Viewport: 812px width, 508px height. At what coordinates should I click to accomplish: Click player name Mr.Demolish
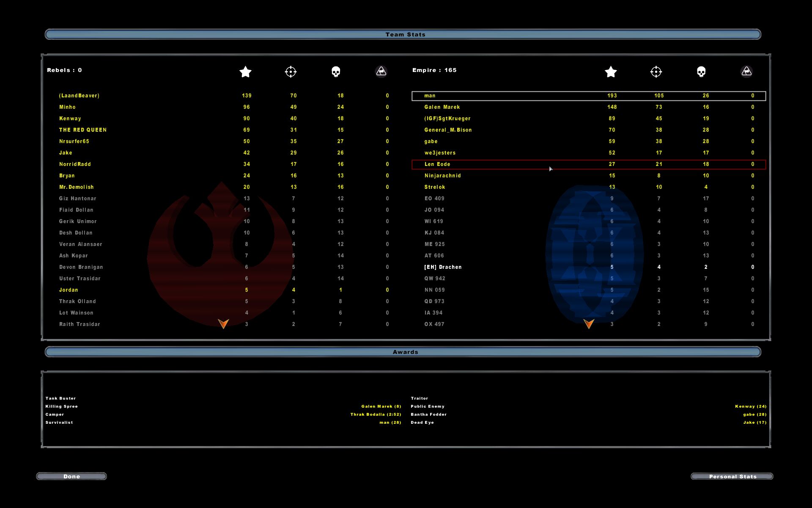[76, 187]
